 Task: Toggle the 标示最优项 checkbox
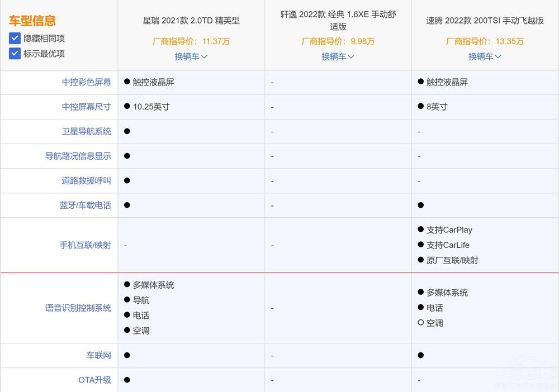point(15,54)
